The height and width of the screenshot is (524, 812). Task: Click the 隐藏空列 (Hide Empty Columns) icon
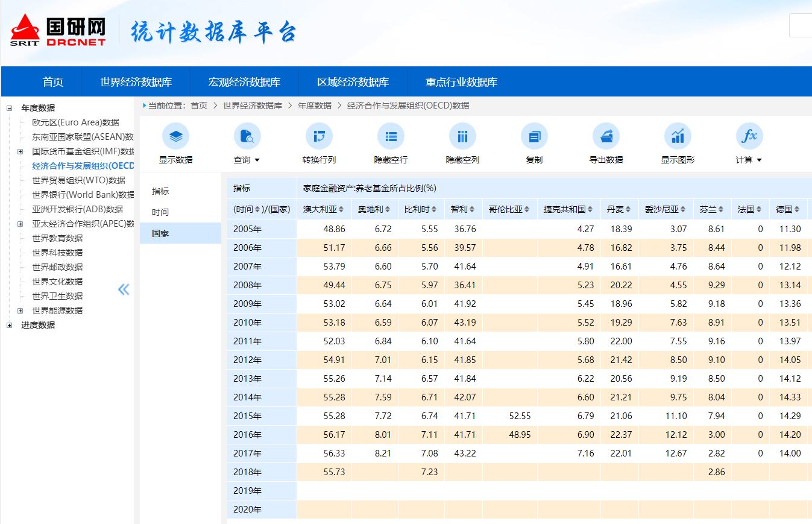(x=462, y=144)
